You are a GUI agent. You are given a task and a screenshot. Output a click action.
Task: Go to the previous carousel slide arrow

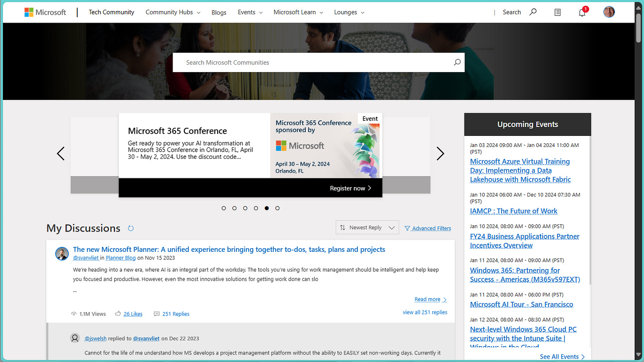point(61,154)
